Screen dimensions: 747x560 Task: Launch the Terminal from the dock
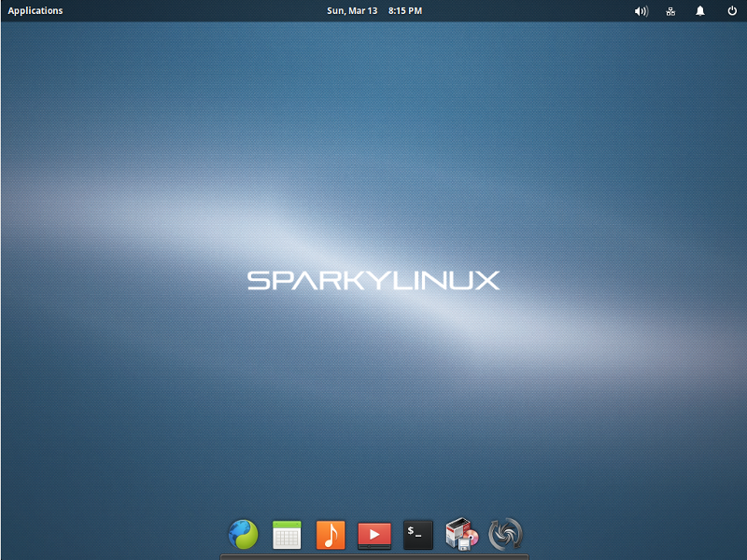(418, 535)
